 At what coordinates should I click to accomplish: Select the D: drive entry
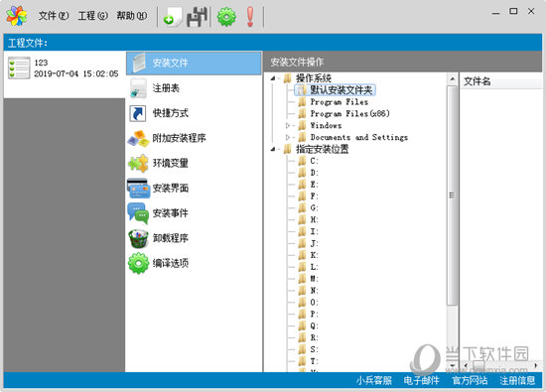click(314, 173)
